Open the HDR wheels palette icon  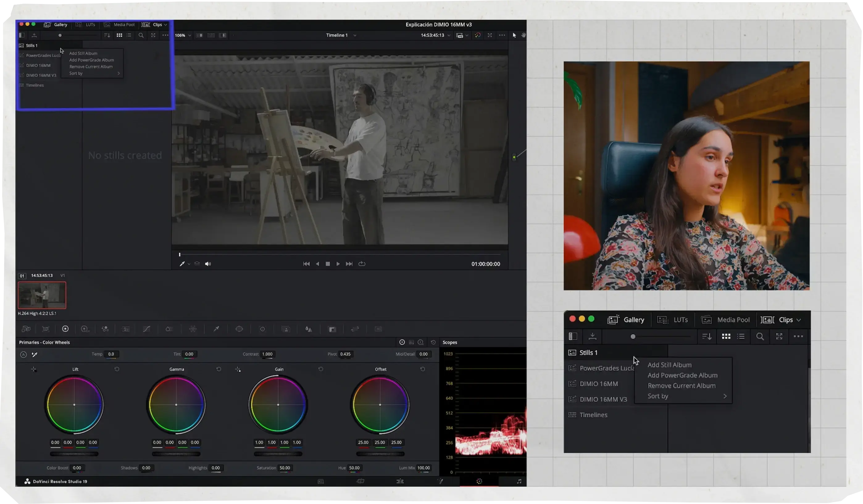click(85, 329)
